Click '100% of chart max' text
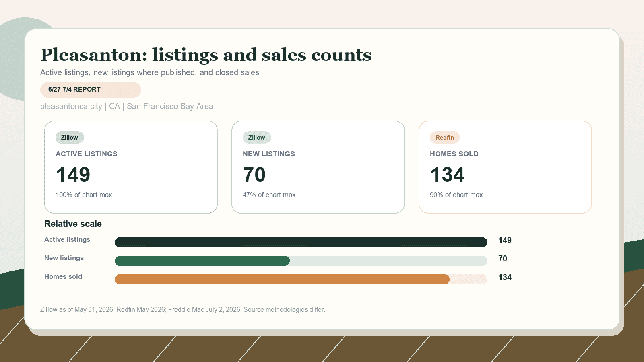This screenshot has width=644, height=362. (x=84, y=195)
